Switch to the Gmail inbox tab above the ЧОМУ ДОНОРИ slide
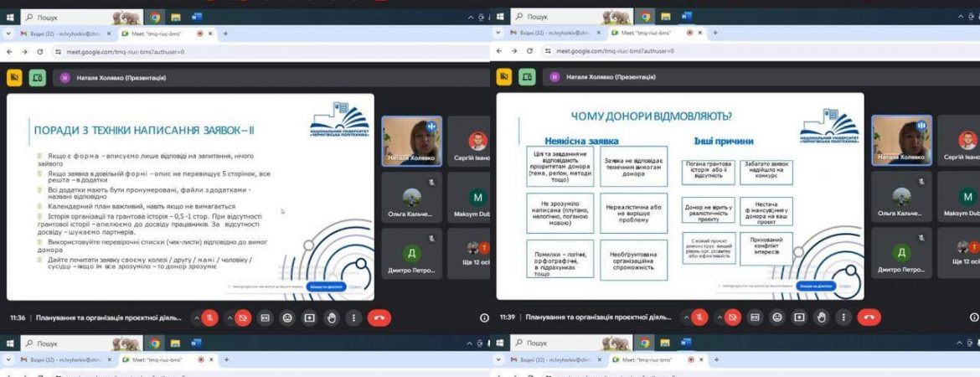The width and height of the screenshot is (980, 377). [555, 34]
